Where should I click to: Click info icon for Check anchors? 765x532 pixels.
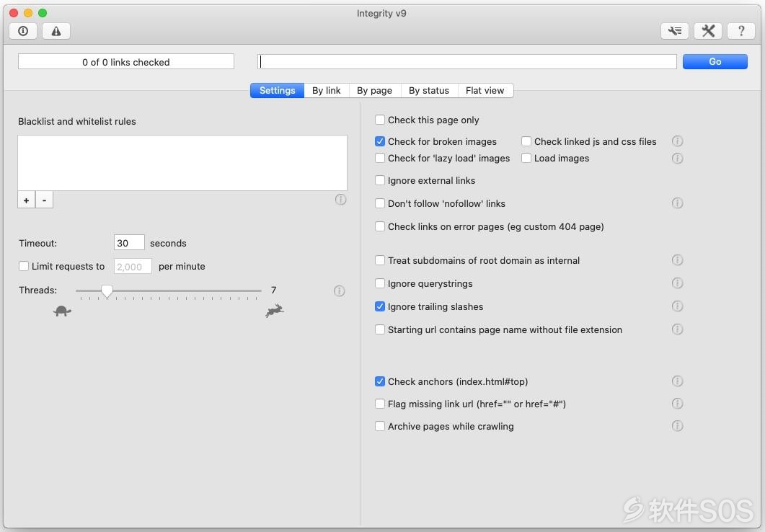tap(677, 381)
